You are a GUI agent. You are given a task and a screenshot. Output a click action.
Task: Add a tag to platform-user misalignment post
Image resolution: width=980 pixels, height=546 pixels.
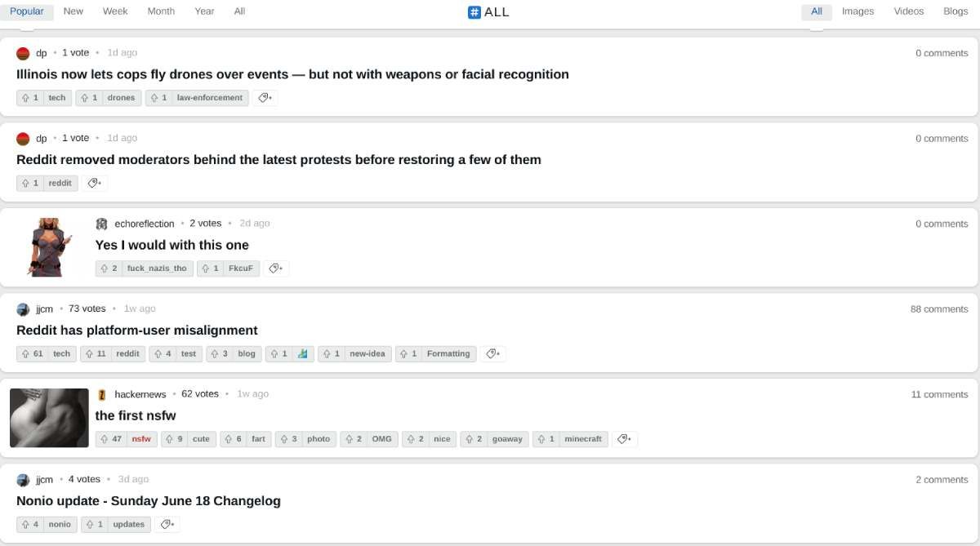(x=492, y=353)
